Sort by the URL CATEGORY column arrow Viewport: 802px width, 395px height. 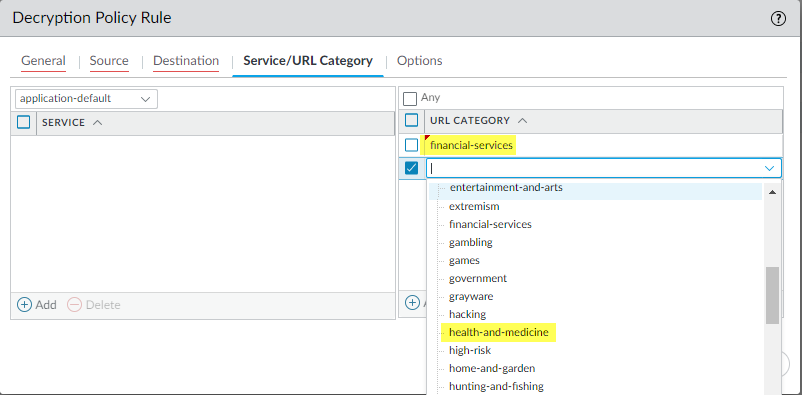[522, 121]
